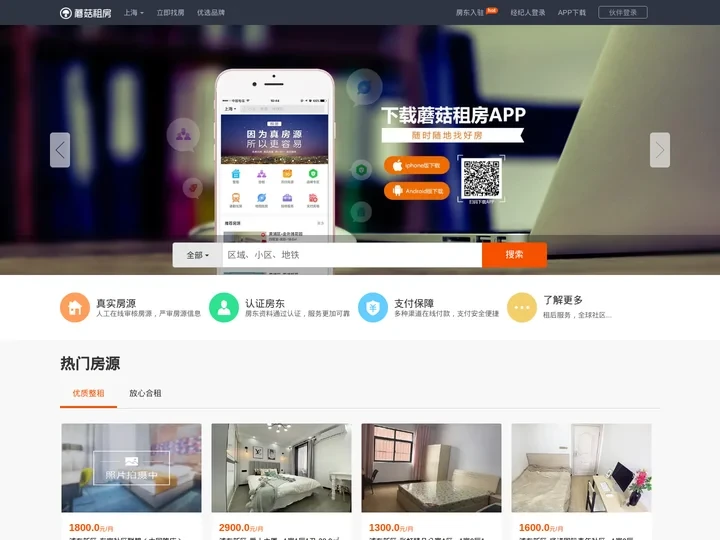Click the purple people bubble icon in banner
The image size is (720, 540).
click(183, 135)
